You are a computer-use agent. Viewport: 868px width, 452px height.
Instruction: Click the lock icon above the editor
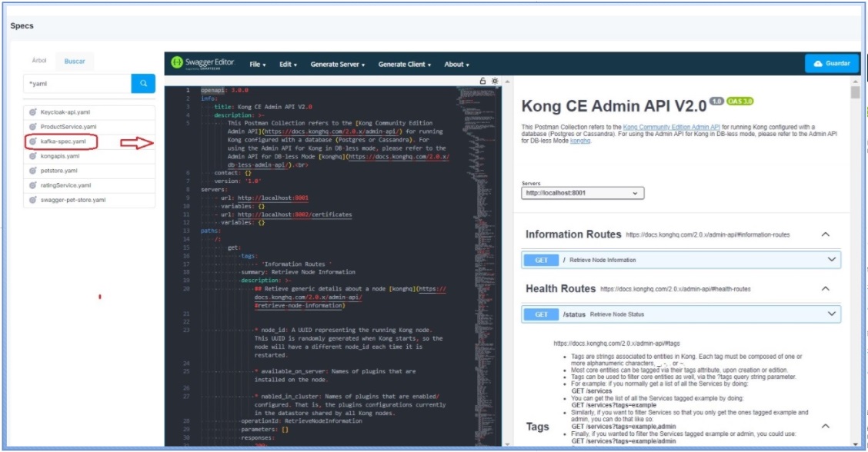[x=482, y=81]
